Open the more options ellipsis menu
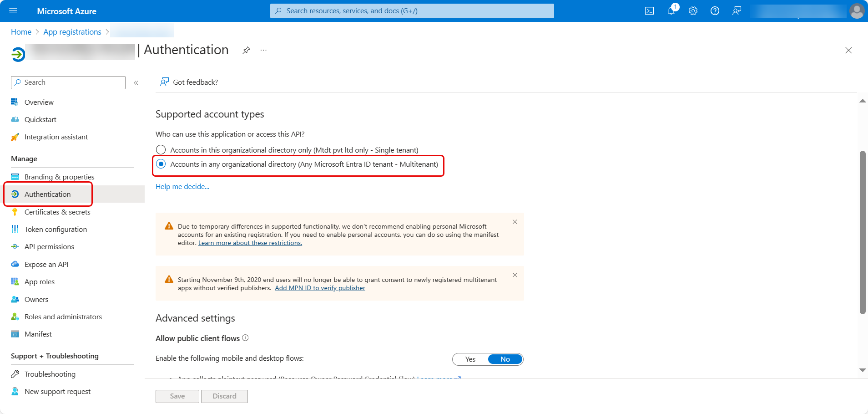Image resolution: width=868 pixels, height=414 pixels. point(263,50)
